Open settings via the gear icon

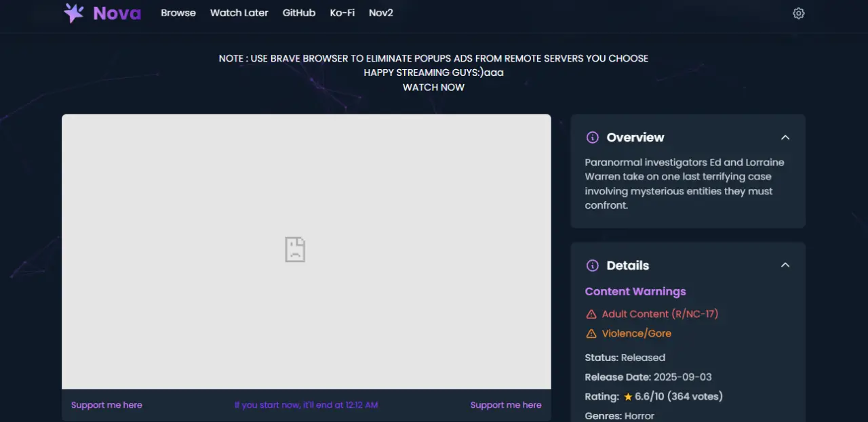click(799, 14)
